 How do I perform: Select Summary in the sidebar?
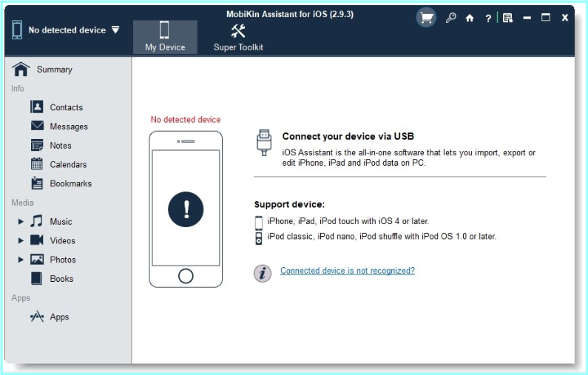point(55,70)
